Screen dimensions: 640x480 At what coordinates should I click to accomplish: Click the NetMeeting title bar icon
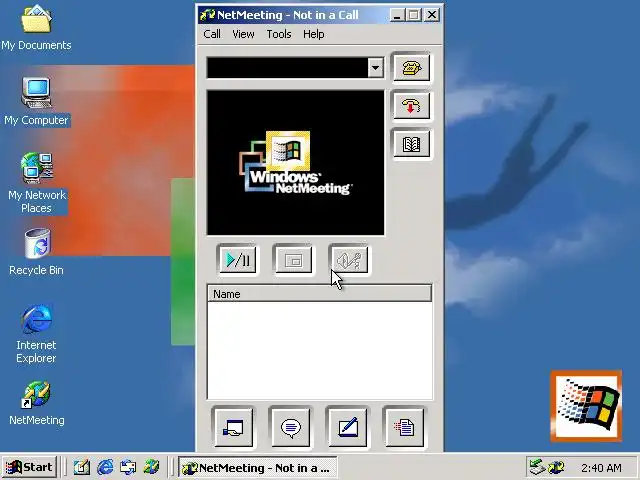pos(207,16)
